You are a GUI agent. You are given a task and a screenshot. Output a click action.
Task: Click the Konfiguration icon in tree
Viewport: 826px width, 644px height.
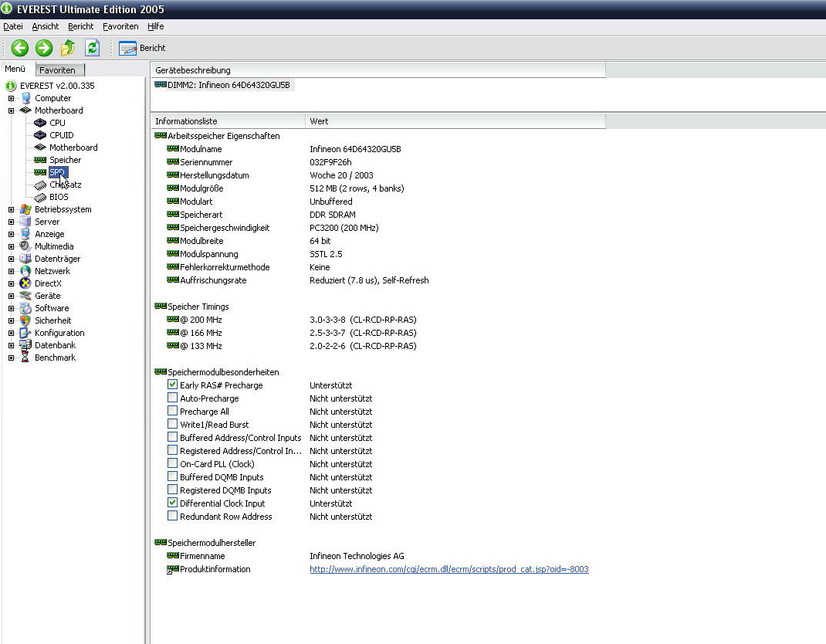pos(25,333)
